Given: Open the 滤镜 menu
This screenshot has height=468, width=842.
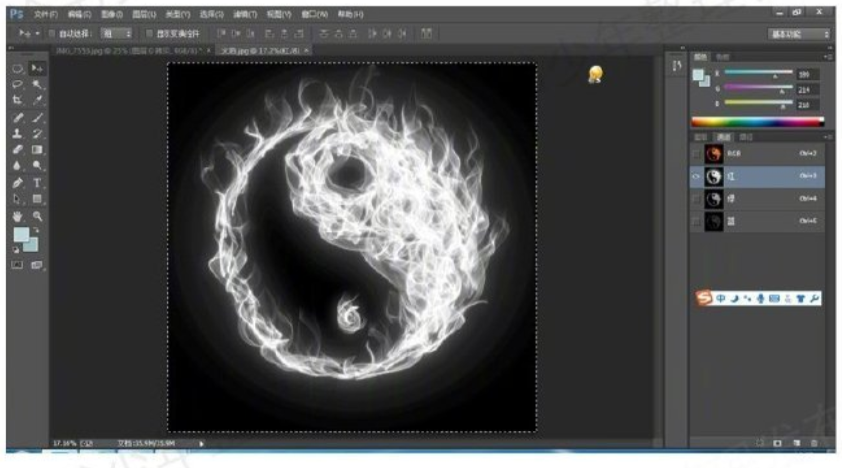Looking at the screenshot, I should pyautogui.click(x=242, y=15).
